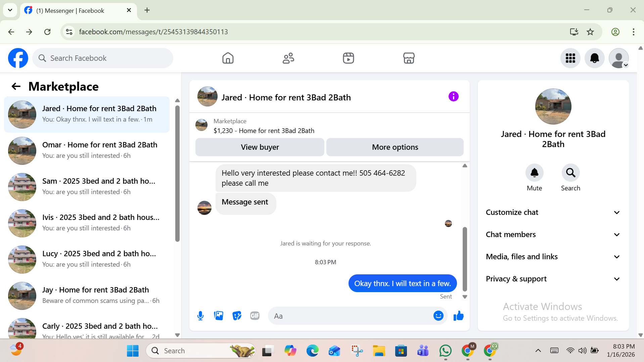Choose a GIF icon
The width and height of the screenshot is (644, 362).
coord(255,316)
